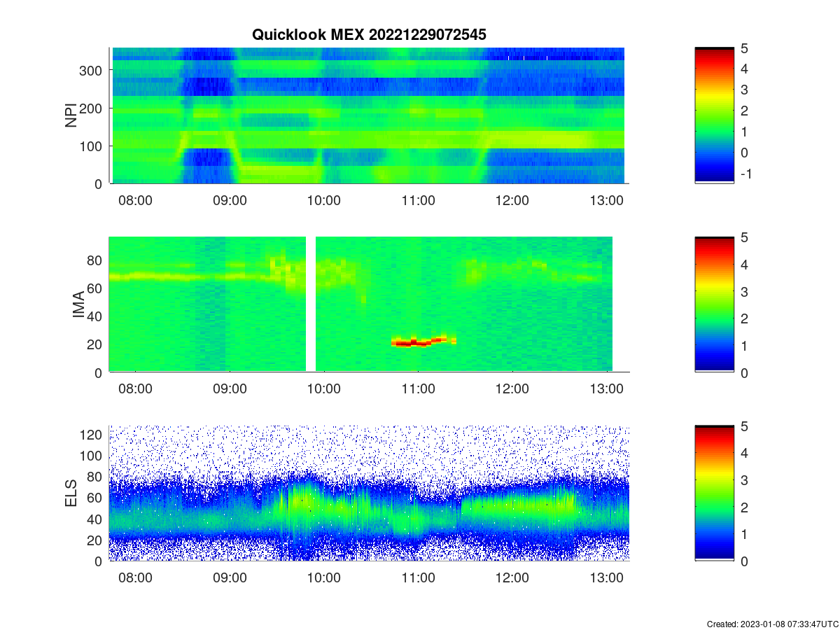Click the 0 label on the IMA colorbar

(744, 372)
